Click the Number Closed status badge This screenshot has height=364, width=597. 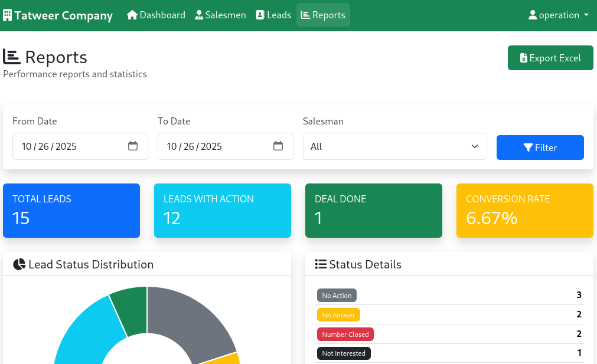click(345, 334)
